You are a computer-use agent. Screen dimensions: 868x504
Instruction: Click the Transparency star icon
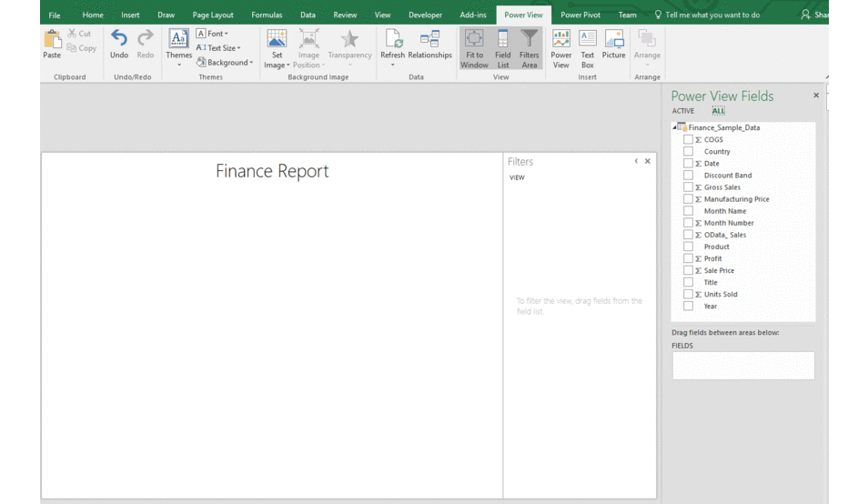tap(349, 39)
